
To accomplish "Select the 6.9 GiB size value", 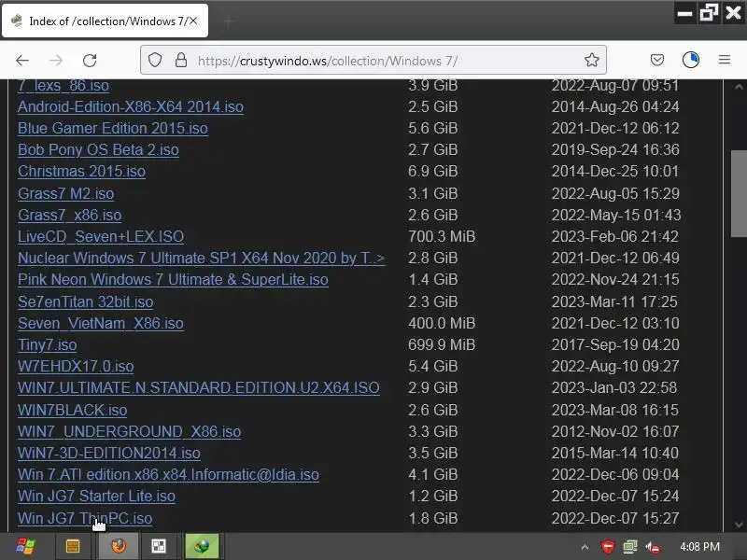I will point(433,171).
